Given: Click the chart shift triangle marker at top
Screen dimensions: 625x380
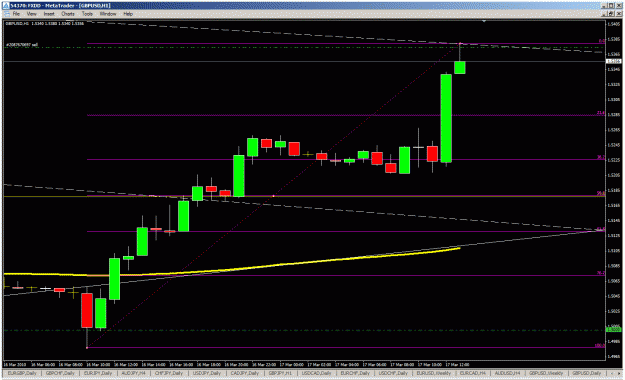Looking at the screenshot, I should pyautogui.click(x=484, y=21).
